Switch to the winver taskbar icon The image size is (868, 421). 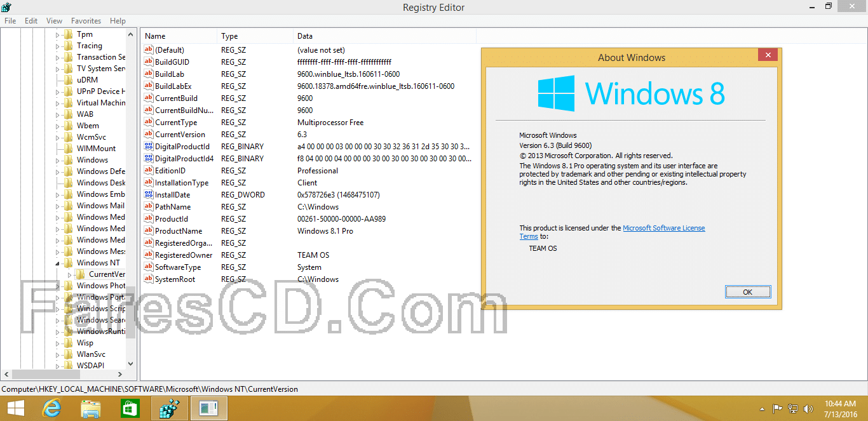209,408
